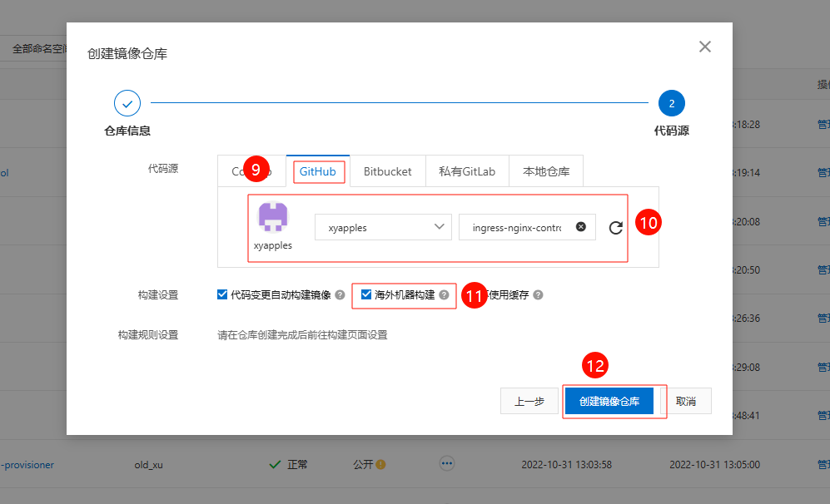830x504 pixels.
Task: Click help icon beside 使用缓存 option
Action: (538, 295)
